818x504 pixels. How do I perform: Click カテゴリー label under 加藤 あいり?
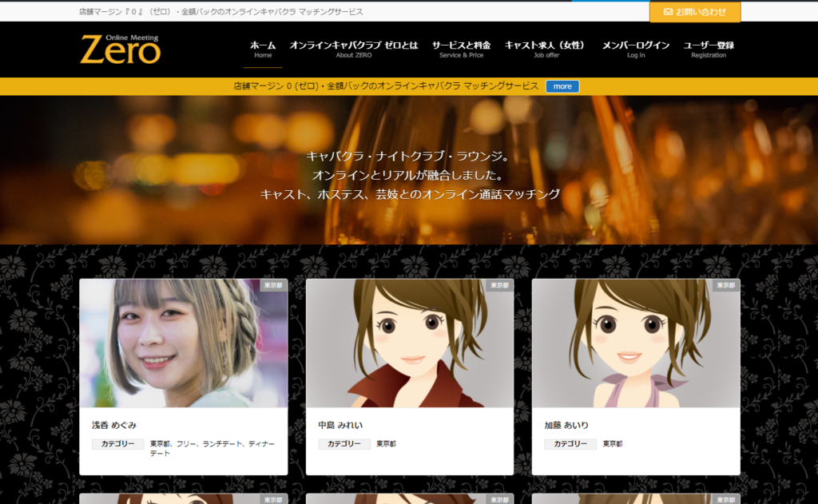click(570, 444)
